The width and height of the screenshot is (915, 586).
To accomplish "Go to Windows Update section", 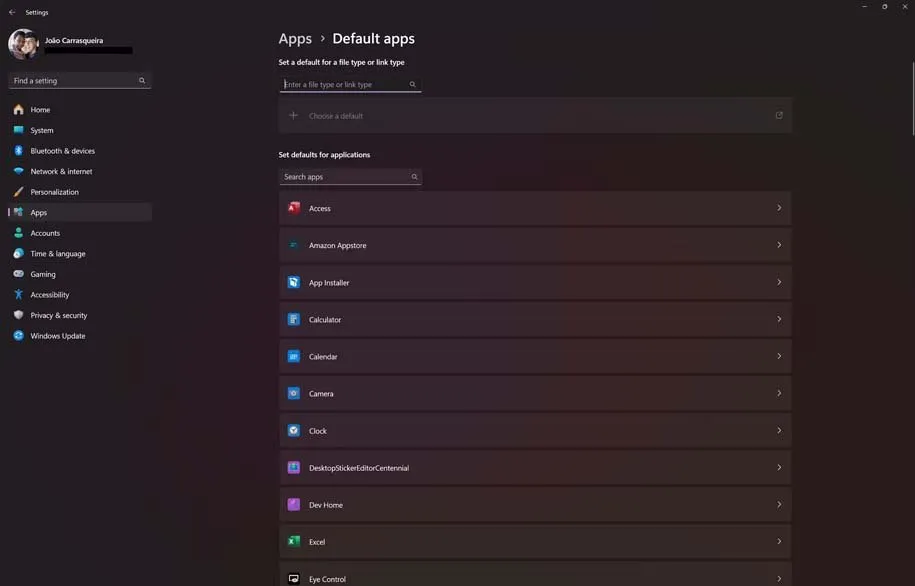I will (x=57, y=336).
